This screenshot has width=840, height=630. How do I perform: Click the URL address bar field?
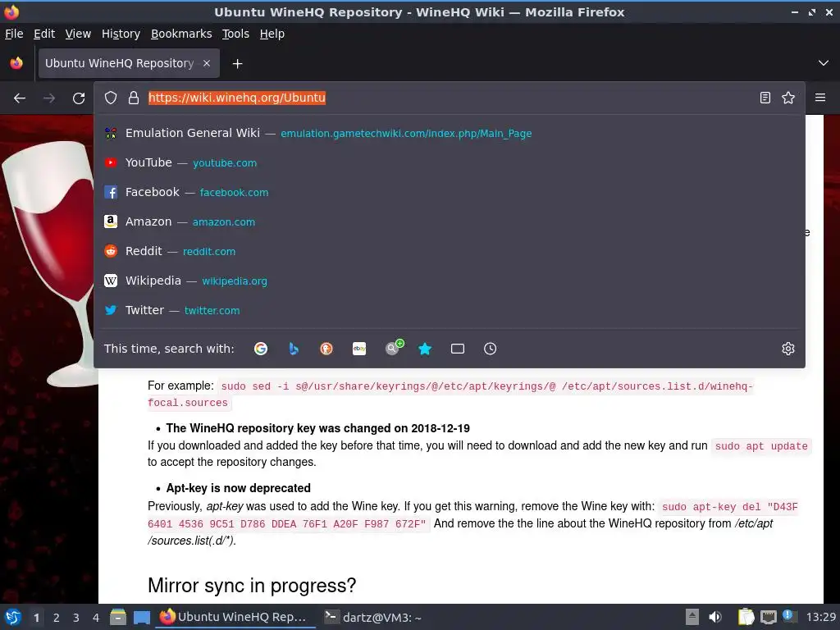pyautogui.click(x=448, y=98)
